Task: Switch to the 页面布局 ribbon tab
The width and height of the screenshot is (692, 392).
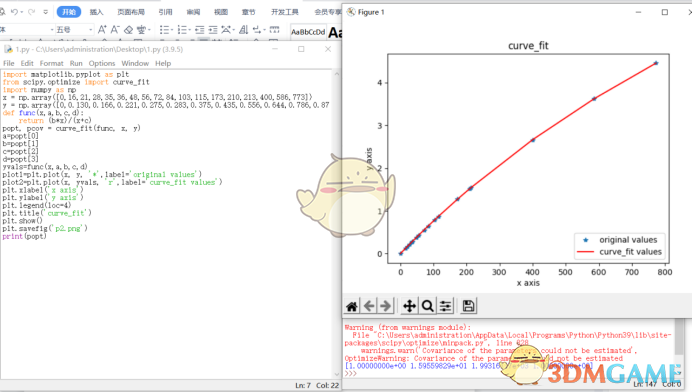Action: click(131, 12)
